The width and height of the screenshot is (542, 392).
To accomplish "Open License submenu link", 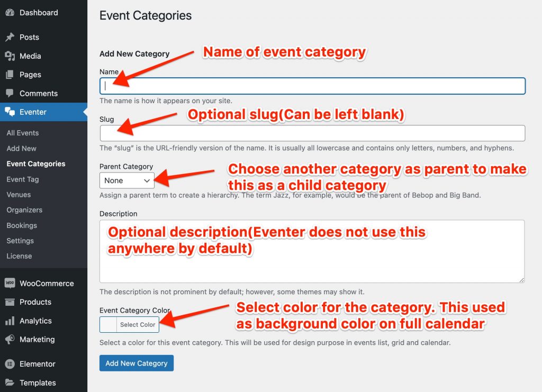I will pyautogui.click(x=20, y=256).
